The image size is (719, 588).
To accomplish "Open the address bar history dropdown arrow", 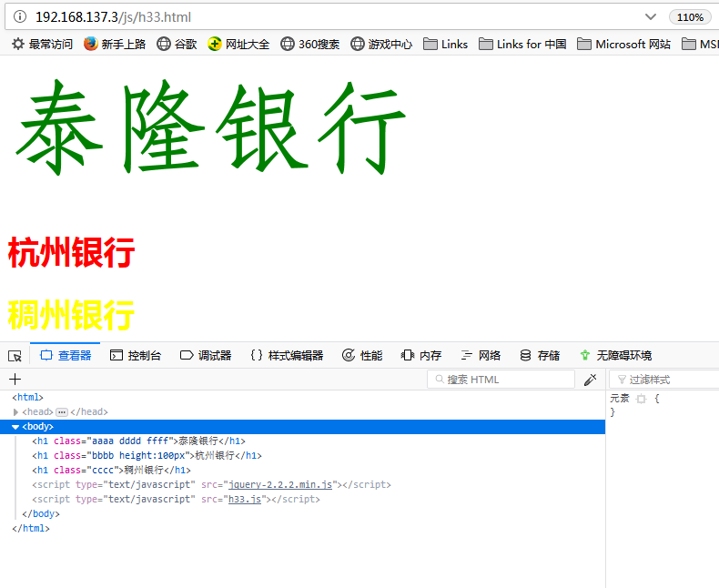I will point(650,17).
